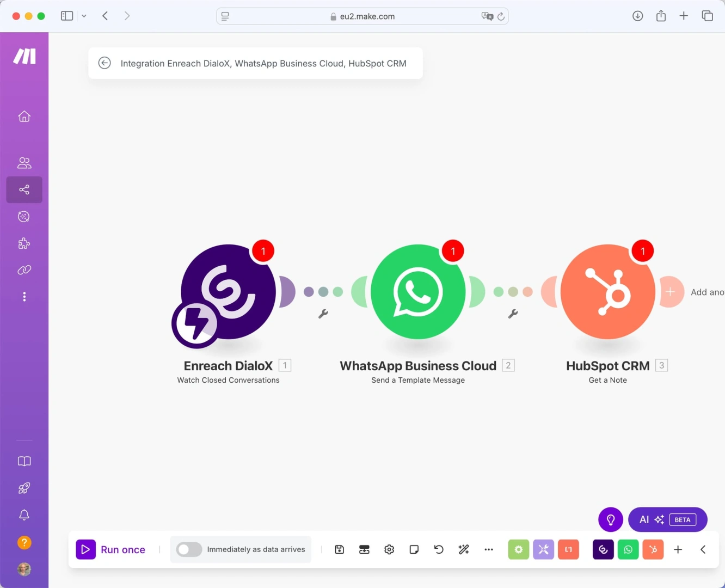Click the back arrow next to the scenario title

point(105,63)
